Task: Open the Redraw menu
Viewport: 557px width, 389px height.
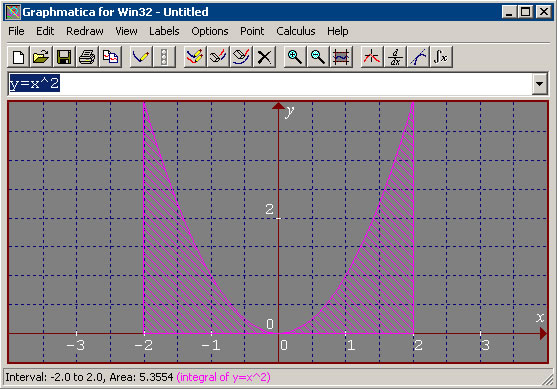Action: (85, 31)
